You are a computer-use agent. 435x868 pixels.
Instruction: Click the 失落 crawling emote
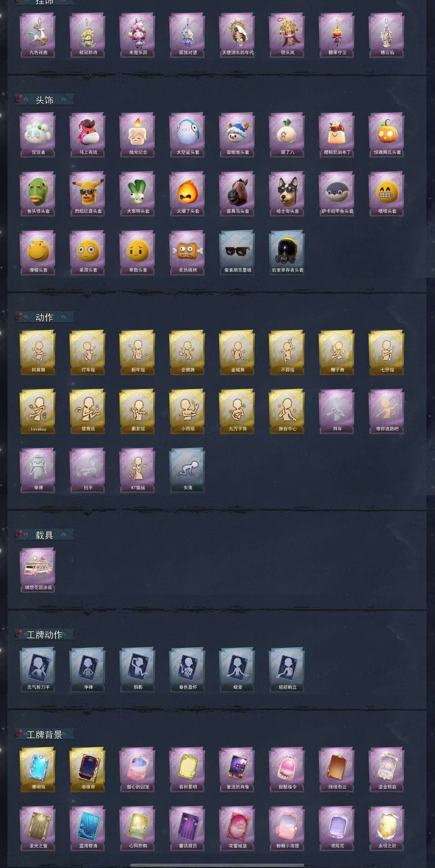(x=188, y=470)
